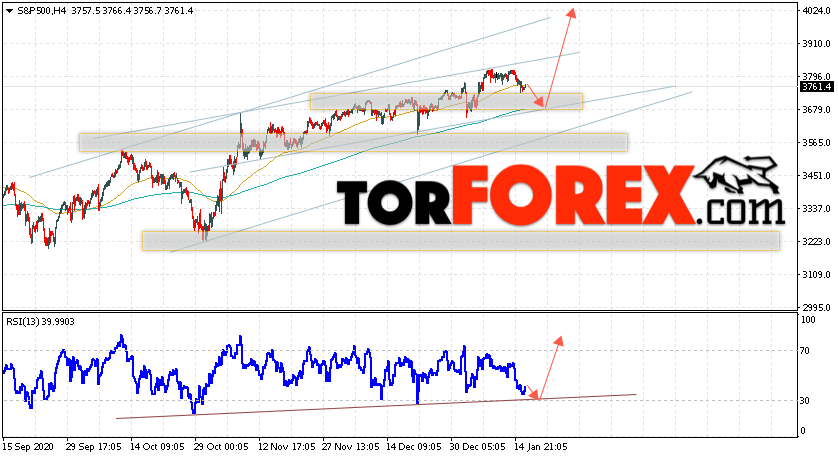Click the 15 Sep 2020 date label

26,446
